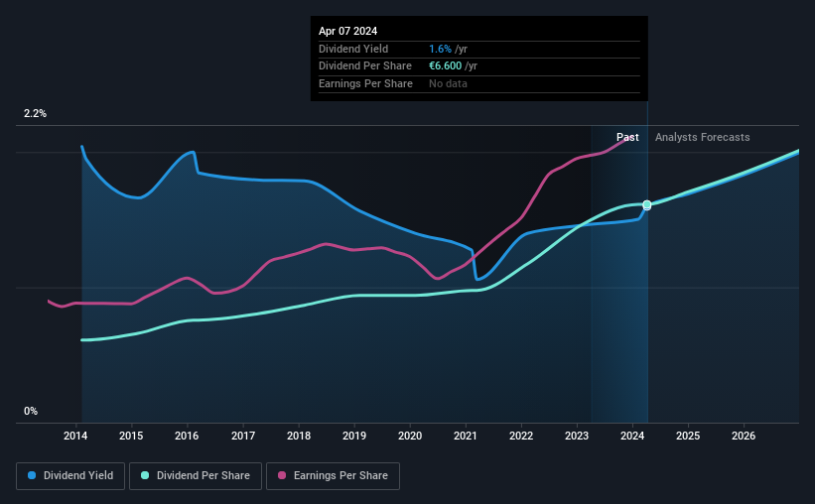Toggle the Earnings Per Share legend series

[x=333, y=476]
